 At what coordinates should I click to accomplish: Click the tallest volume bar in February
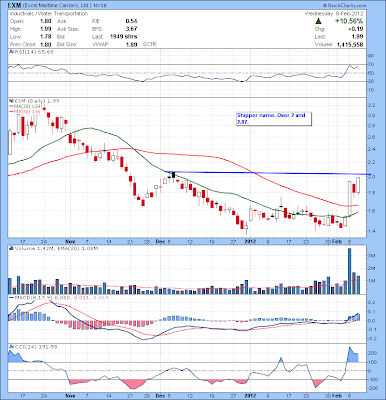349,271
